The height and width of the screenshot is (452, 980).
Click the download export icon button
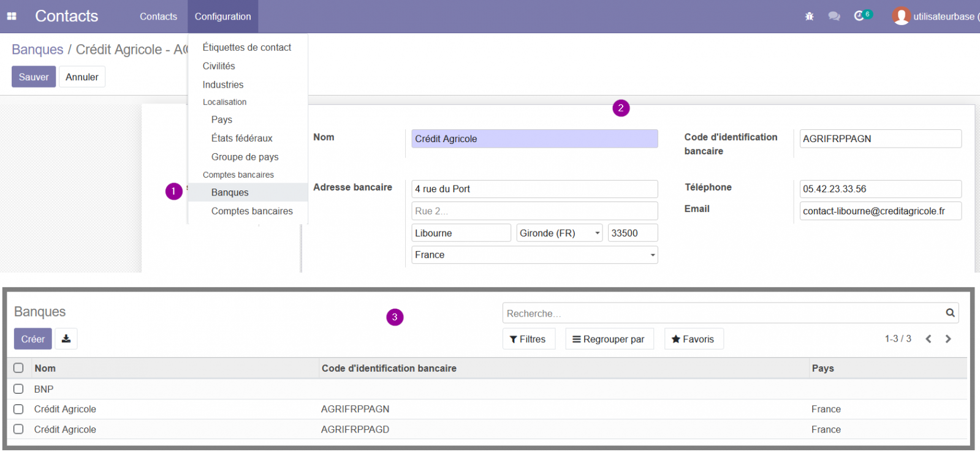pyautogui.click(x=66, y=339)
